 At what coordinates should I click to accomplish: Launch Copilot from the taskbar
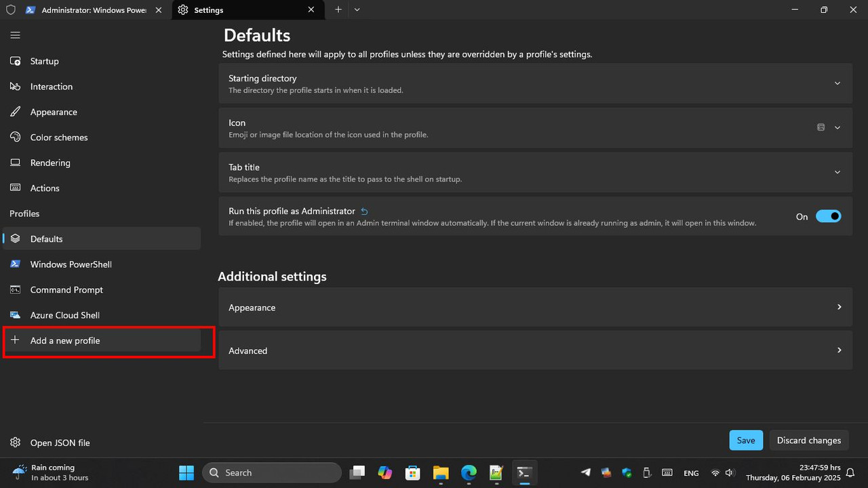click(385, 472)
